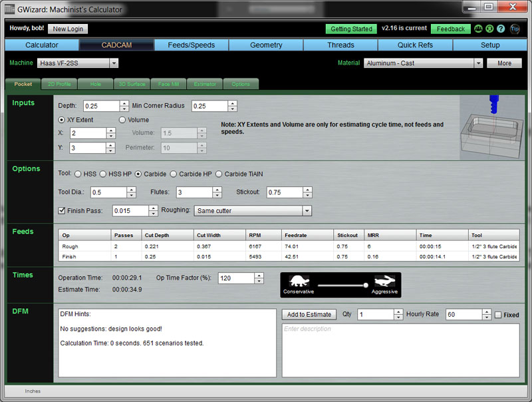Click the Feedrate column header
This screenshot has width=532, height=402.
307,235
